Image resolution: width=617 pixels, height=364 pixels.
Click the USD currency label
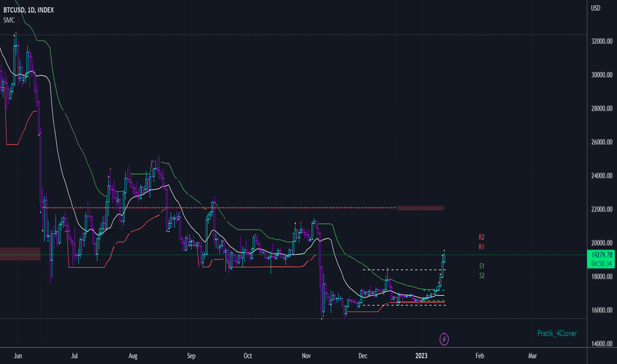595,8
